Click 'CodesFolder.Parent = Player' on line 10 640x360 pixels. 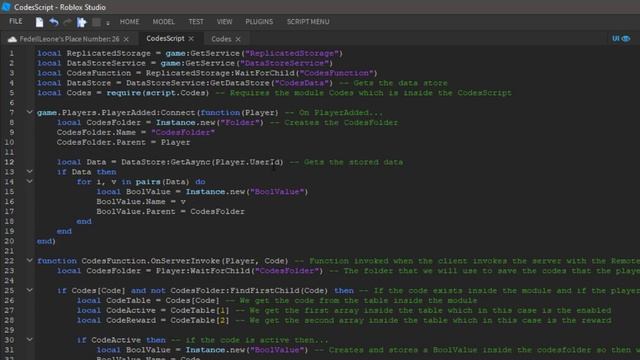123,142
